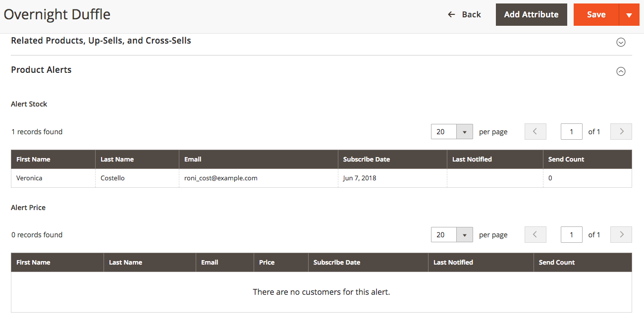This screenshot has width=644, height=327.
Task: Collapse the Product Alerts section
Action: (x=621, y=71)
